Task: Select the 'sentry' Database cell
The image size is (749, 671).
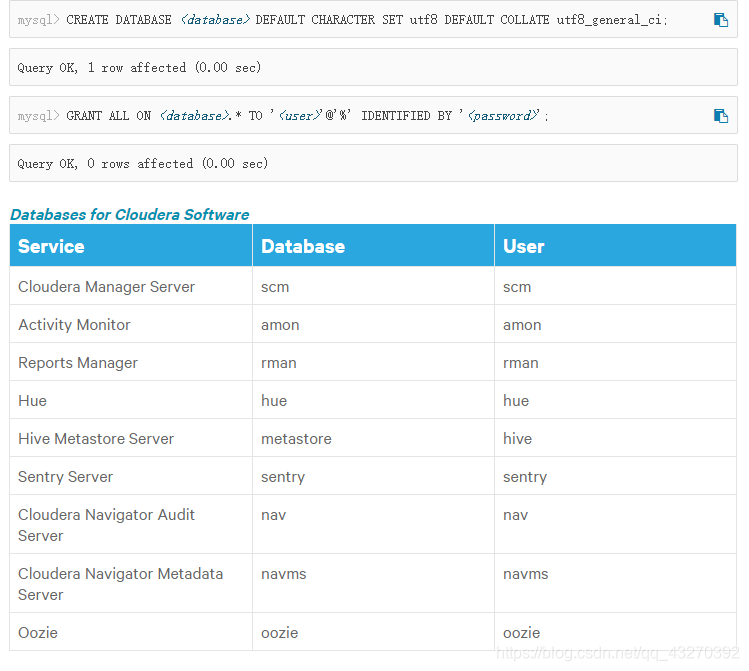Action: [x=373, y=476]
